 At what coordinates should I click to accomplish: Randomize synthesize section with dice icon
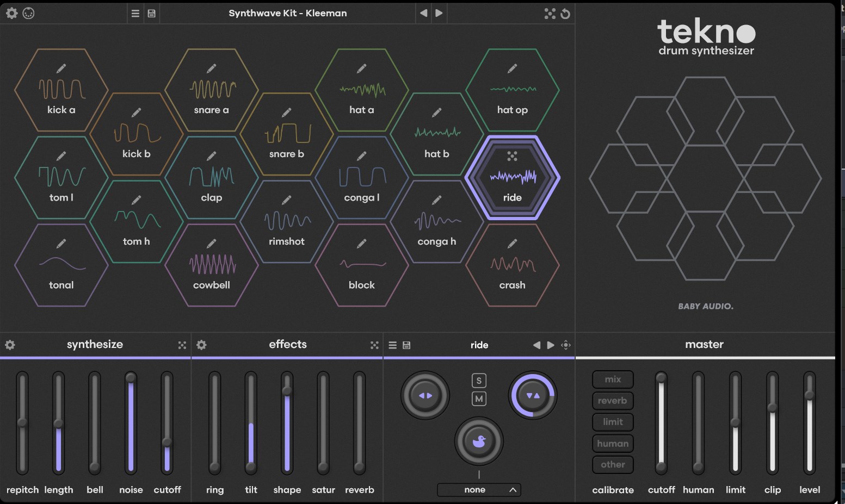point(182,345)
